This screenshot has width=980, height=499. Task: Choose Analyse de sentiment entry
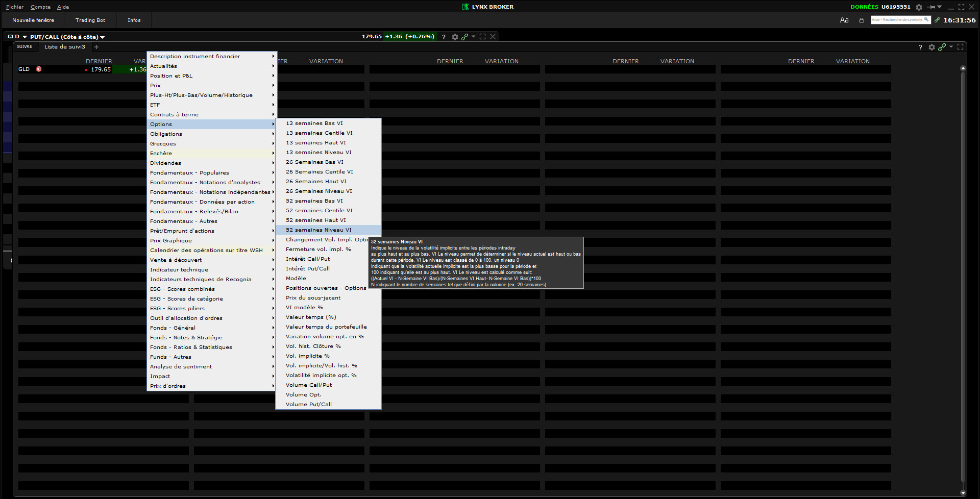point(211,367)
